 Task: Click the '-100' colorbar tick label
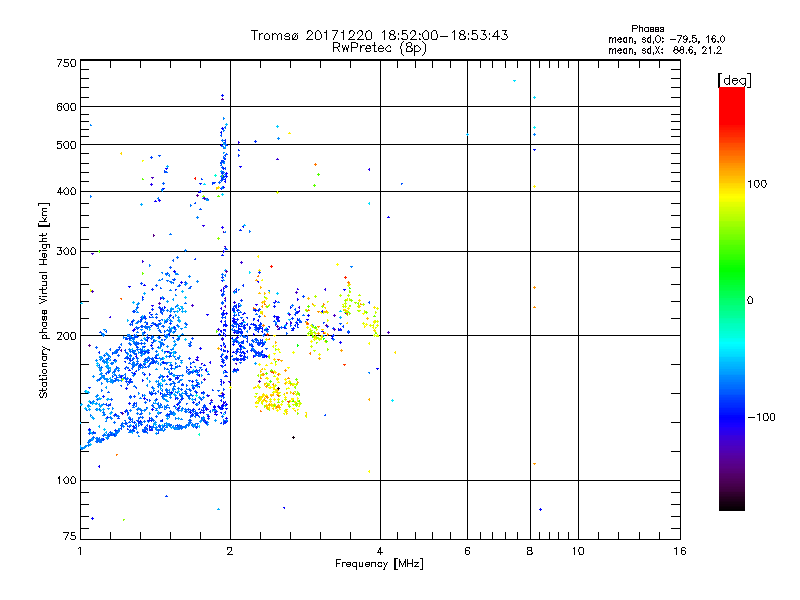761,417
